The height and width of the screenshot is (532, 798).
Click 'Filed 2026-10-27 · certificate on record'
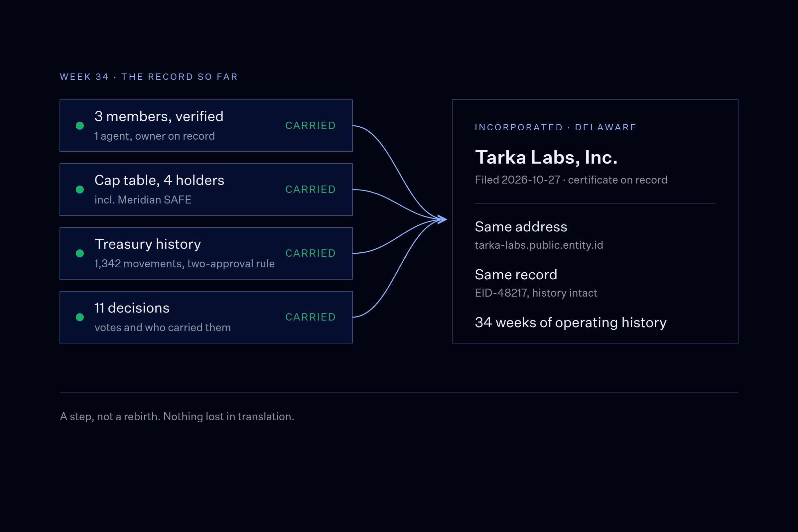[571, 180]
